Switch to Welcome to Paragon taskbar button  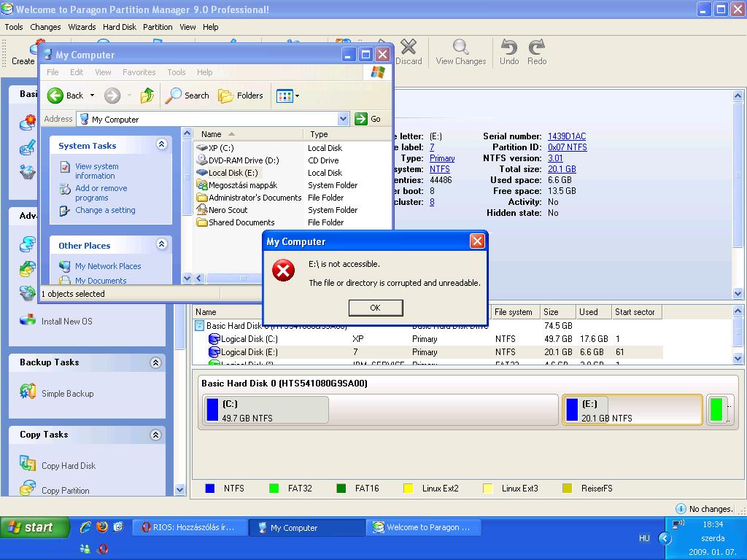click(x=423, y=528)
